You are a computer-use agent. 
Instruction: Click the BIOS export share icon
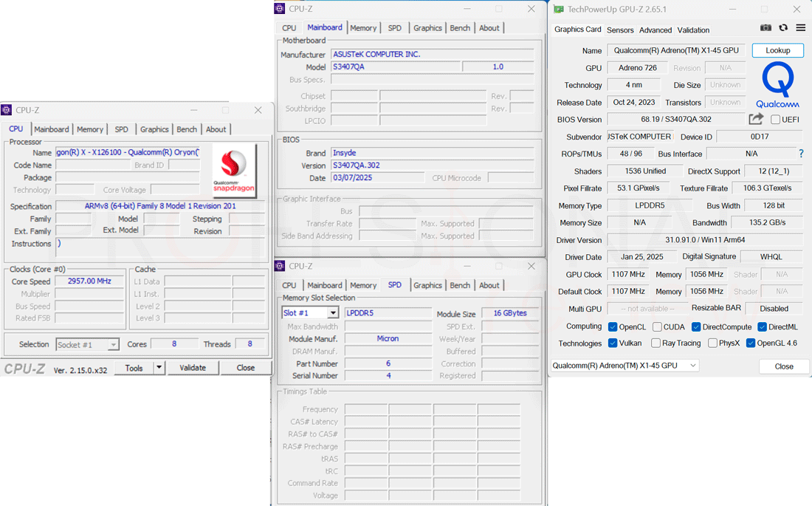[756, 119]
